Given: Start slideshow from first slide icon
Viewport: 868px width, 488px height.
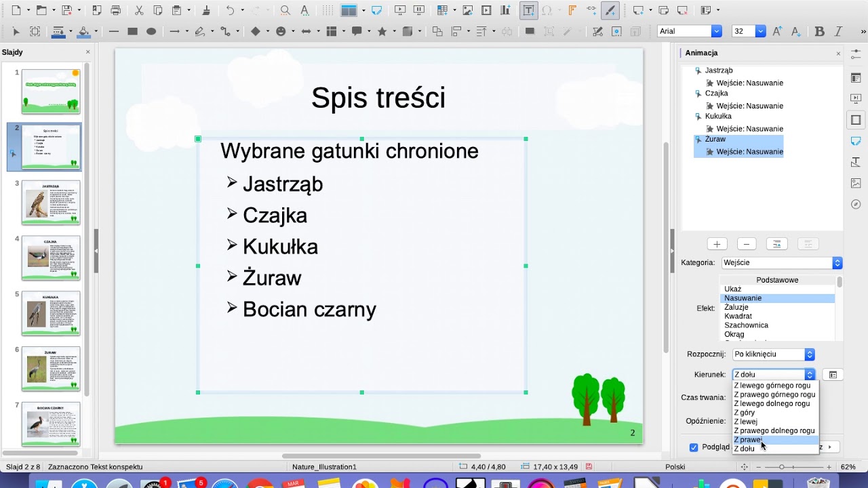Looking at the screenshot, I should 400,10.
